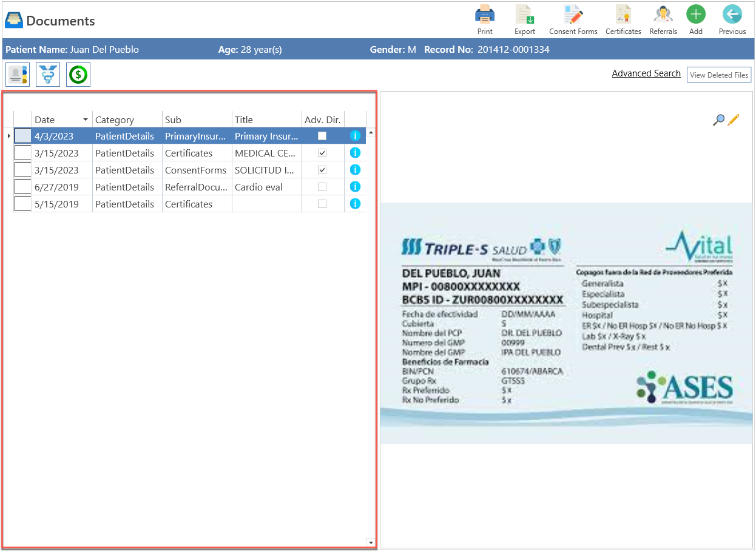Uncheck Adv. Dir. for SOLICITUD row

point(322,170)
